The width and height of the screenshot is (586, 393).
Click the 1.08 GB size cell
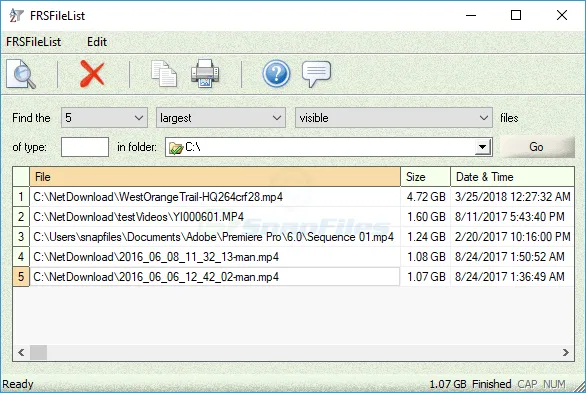click(426, 257)
